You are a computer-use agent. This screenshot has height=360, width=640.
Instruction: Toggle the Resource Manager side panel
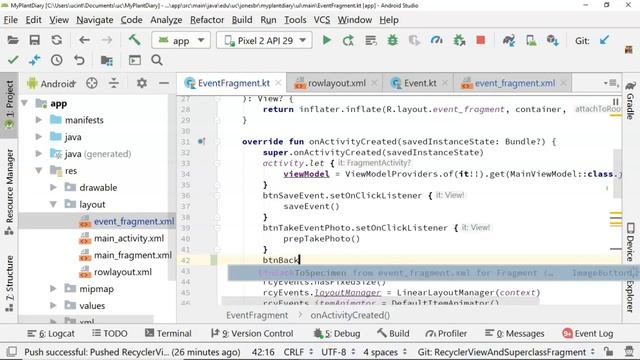coord(9,192)
